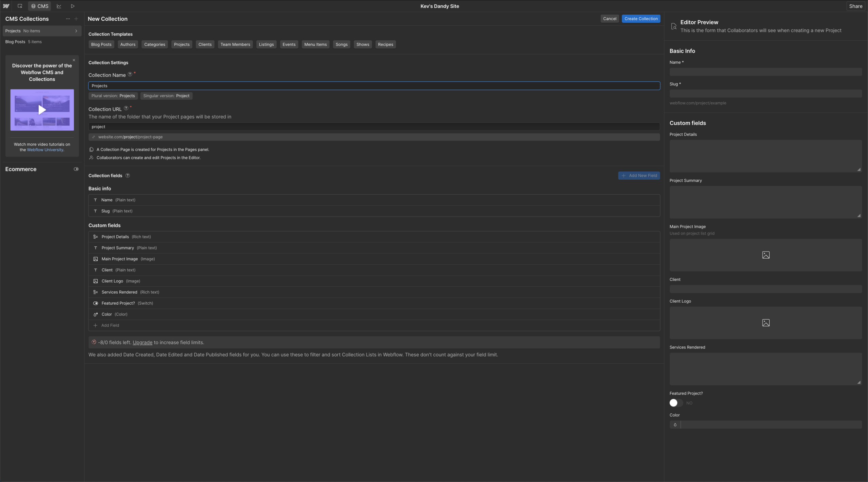868x482 pixels.
Task: Select the Team Members collection template
Action: 235,44
